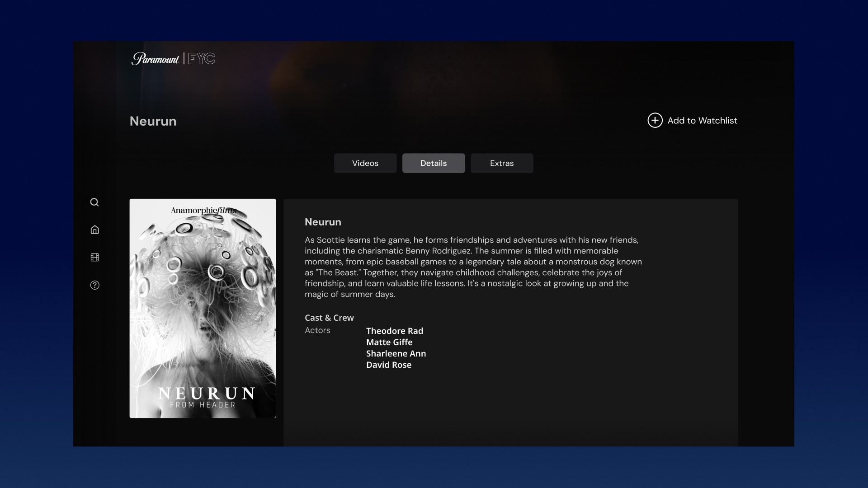
Task: Open the films browse section
Action: (94, 257)
